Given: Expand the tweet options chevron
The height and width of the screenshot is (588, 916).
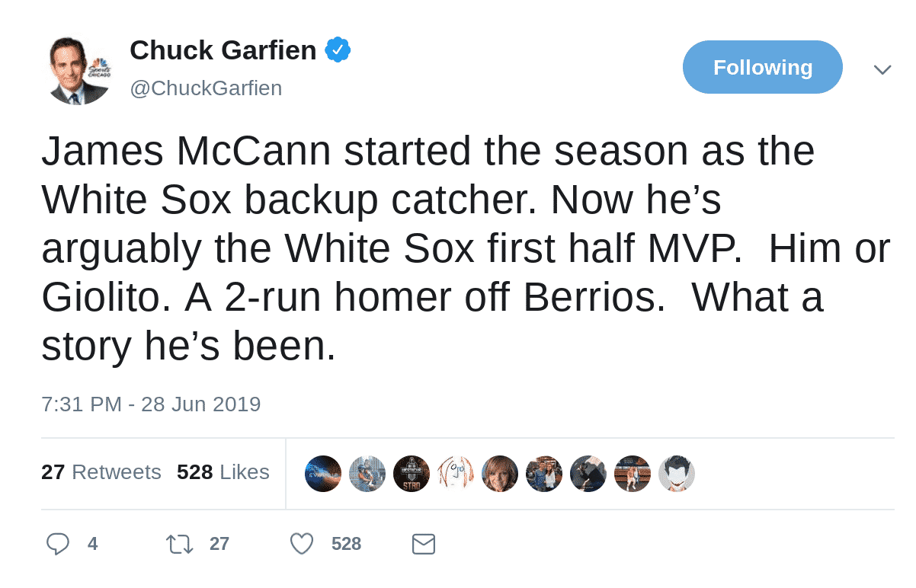Looking at the screenshot, I should point(882,69).
